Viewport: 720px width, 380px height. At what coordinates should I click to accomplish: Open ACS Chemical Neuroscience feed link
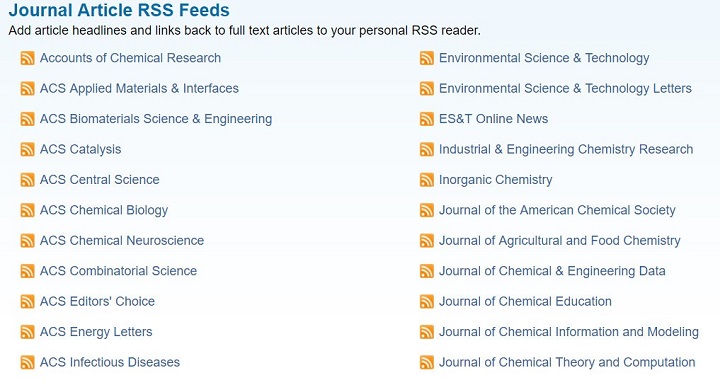122,240
